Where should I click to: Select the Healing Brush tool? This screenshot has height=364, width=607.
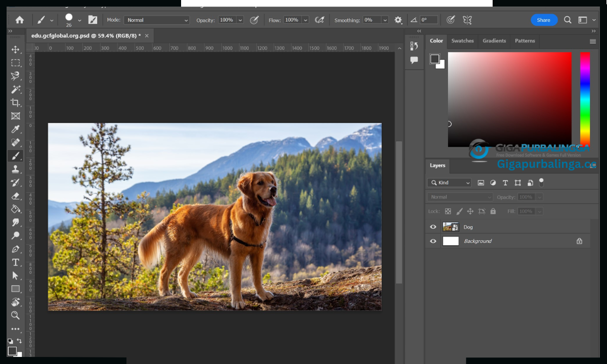pos(15,143)
